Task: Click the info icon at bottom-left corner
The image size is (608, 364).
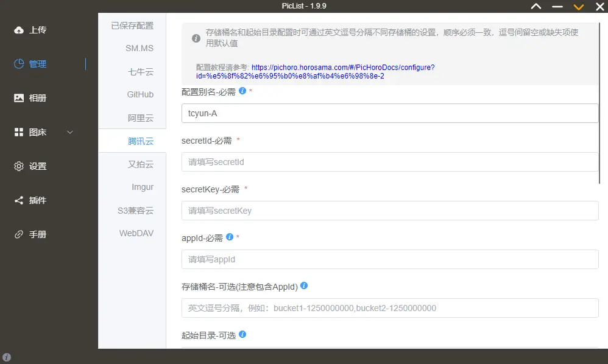Action: point(7,357)
